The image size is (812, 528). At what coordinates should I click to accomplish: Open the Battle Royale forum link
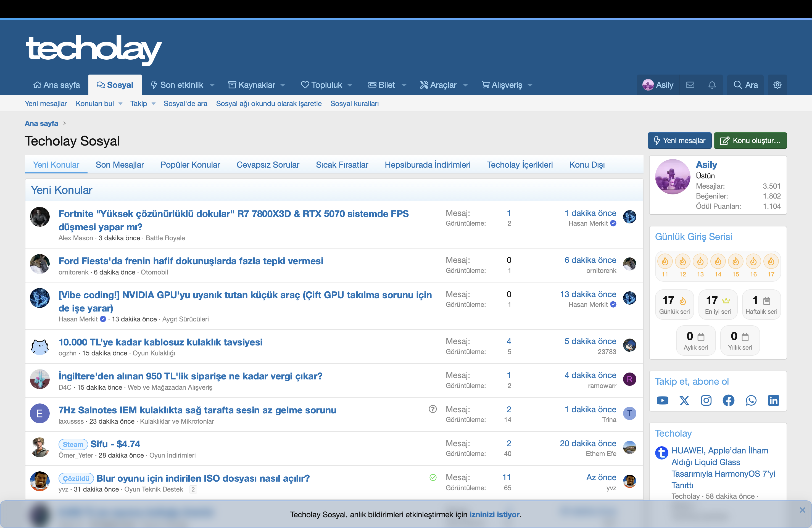(165, 238)
